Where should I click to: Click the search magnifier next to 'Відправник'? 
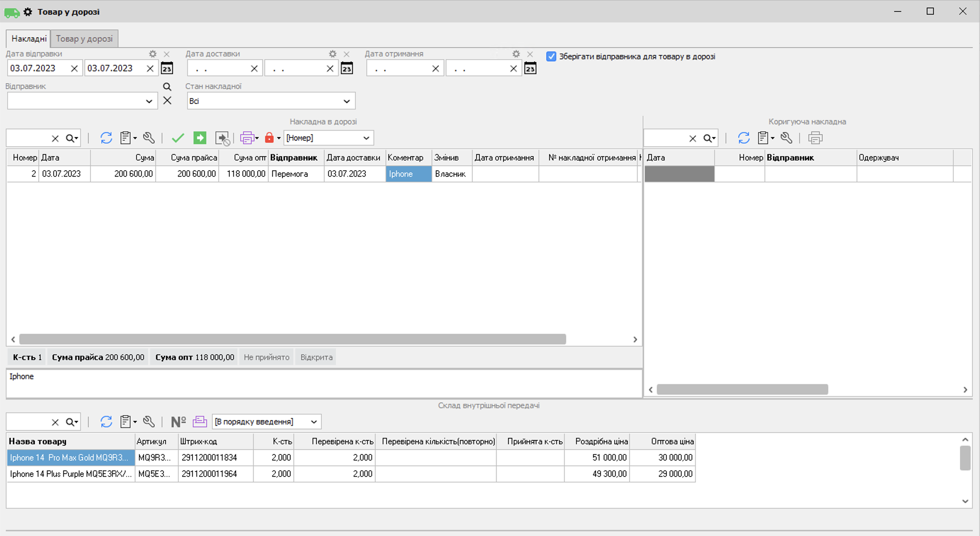click(x=167, y=87)
